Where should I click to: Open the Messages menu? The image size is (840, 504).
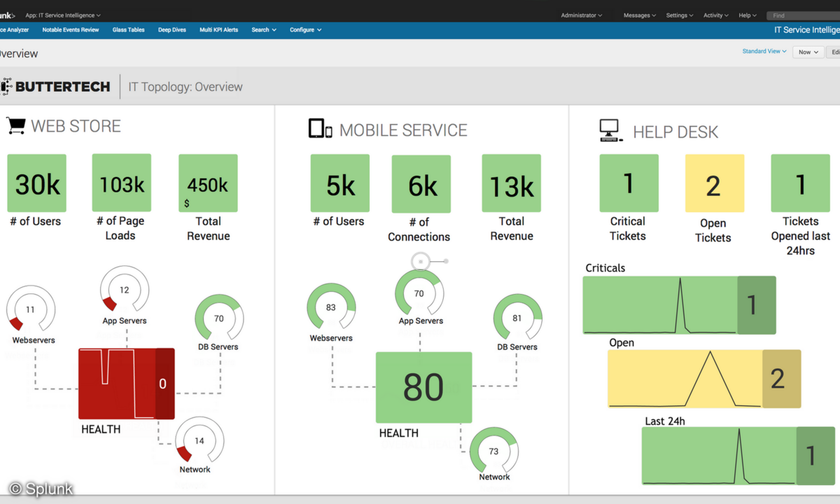click(640, 15)
